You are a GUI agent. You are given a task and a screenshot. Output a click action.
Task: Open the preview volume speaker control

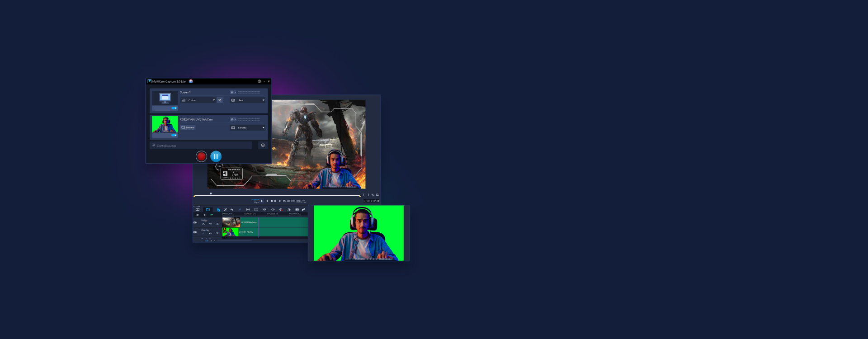[288, 201]
